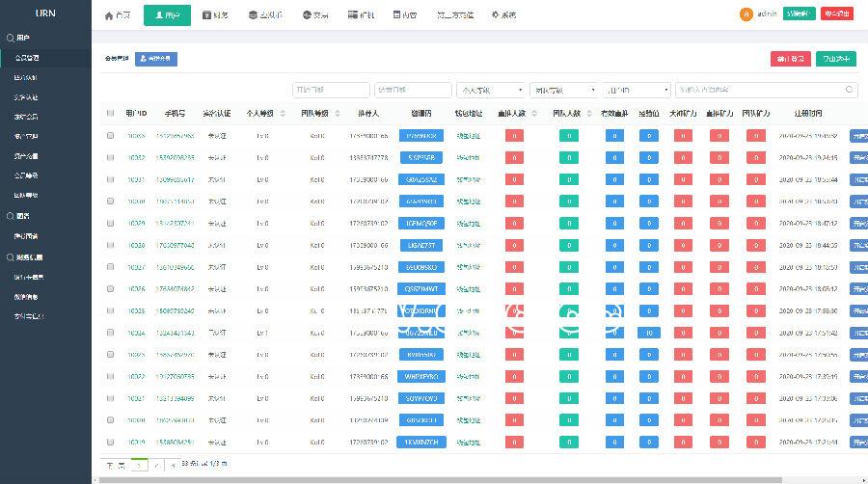
Task: Open the 系统 gear tab
Action: point(503,14)
